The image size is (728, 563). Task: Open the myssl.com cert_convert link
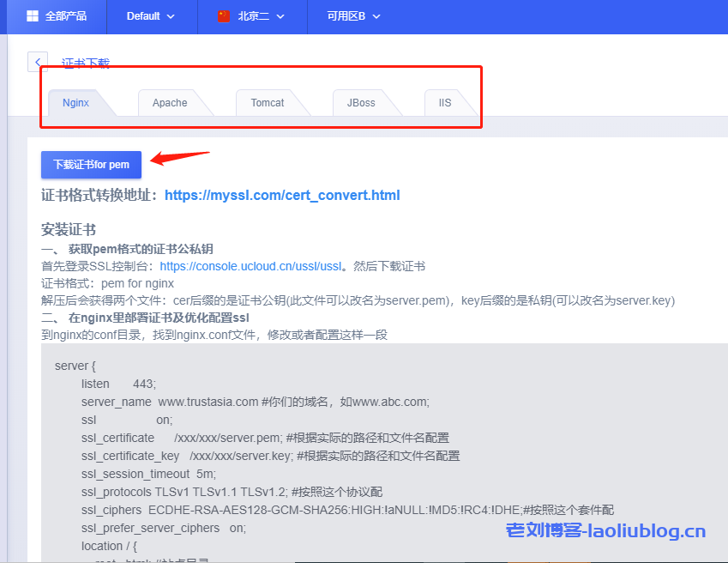click(x=282, y=195)
